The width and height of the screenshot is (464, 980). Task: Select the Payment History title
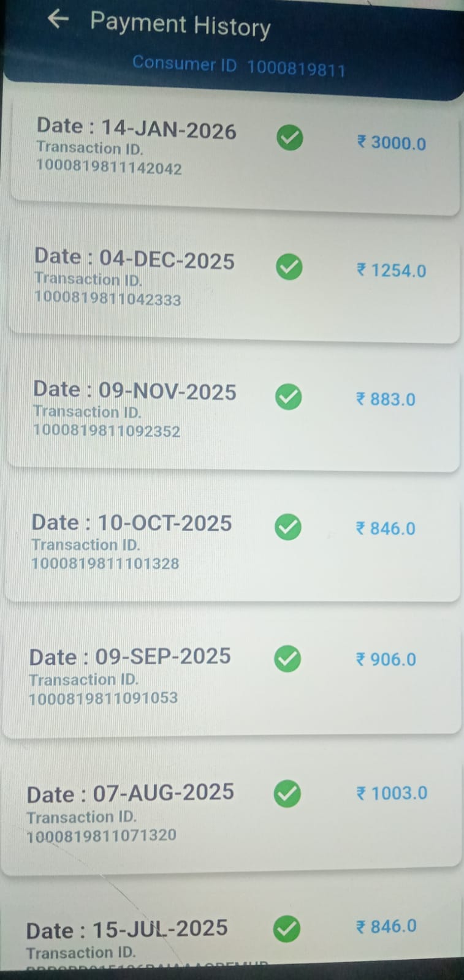[x=180, y=25]
